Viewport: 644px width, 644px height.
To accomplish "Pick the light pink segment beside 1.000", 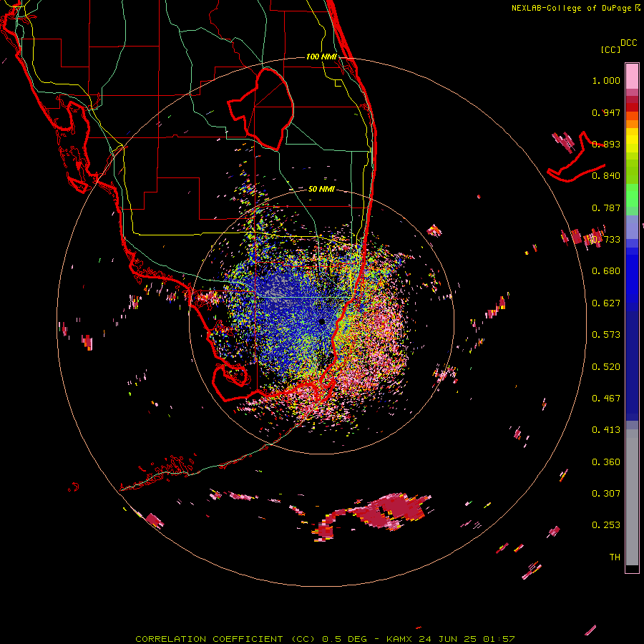I will 632,77.
